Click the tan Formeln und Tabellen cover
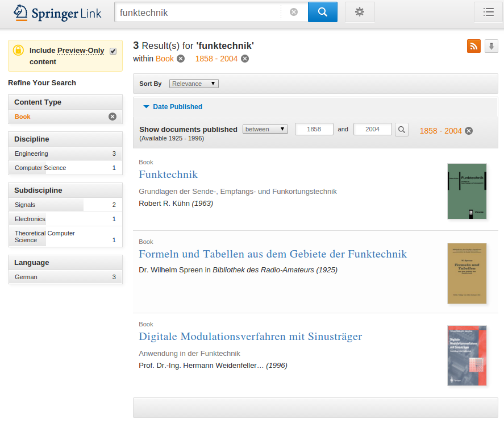The image size is (504, 427). pyautogui.click(x=466, y=273)
